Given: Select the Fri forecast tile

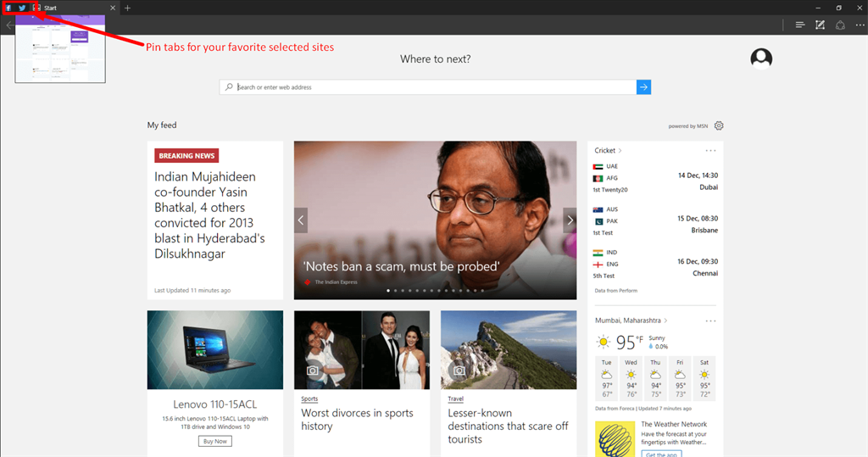Looking at the screenshot, I should [680, 378].
